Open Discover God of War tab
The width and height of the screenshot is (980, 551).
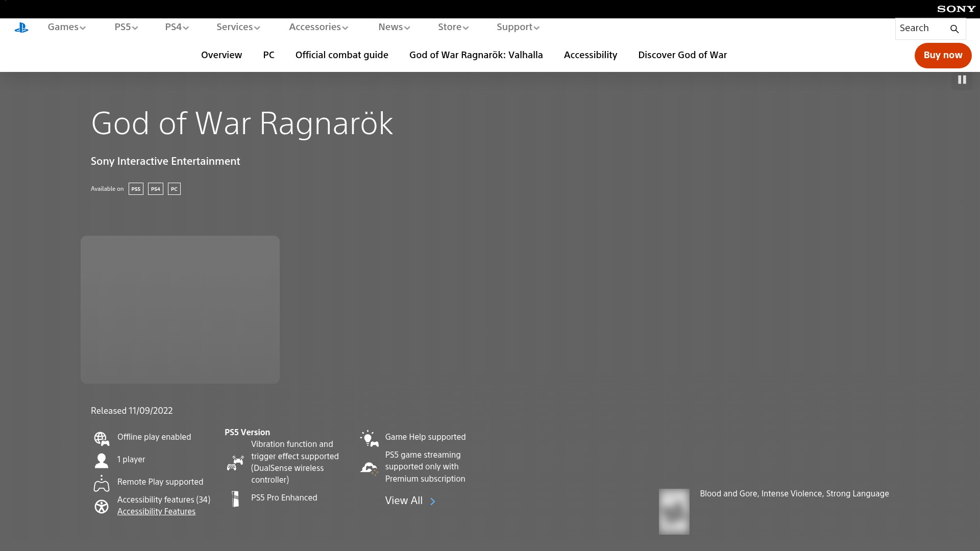click(x=682, y=55)
